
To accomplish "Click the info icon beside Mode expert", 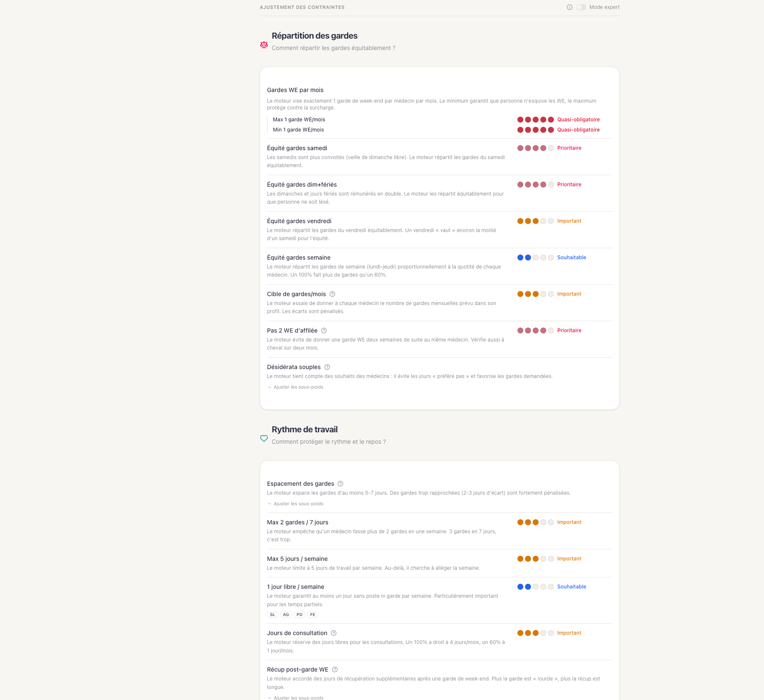I will 570,7.
